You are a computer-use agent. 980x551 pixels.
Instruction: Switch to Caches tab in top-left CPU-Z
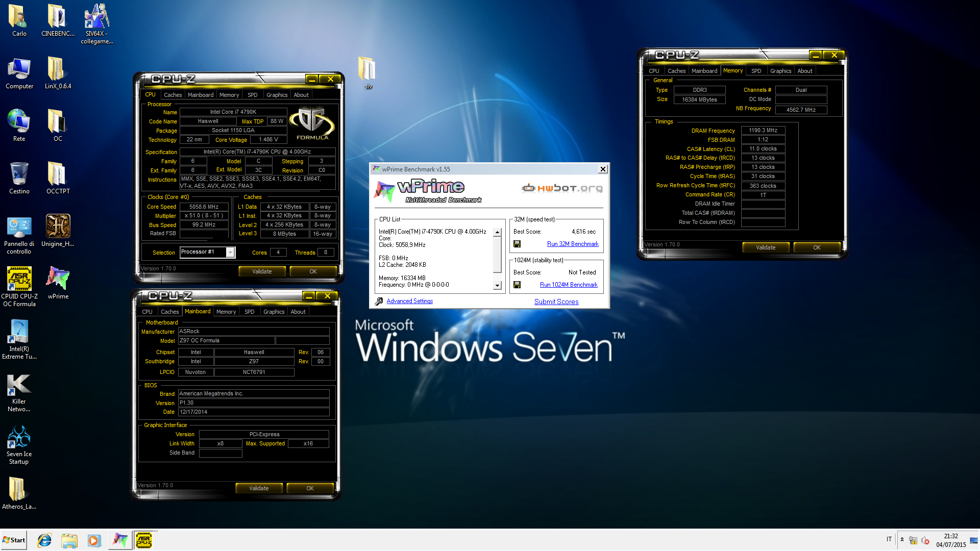click(173, 95)
